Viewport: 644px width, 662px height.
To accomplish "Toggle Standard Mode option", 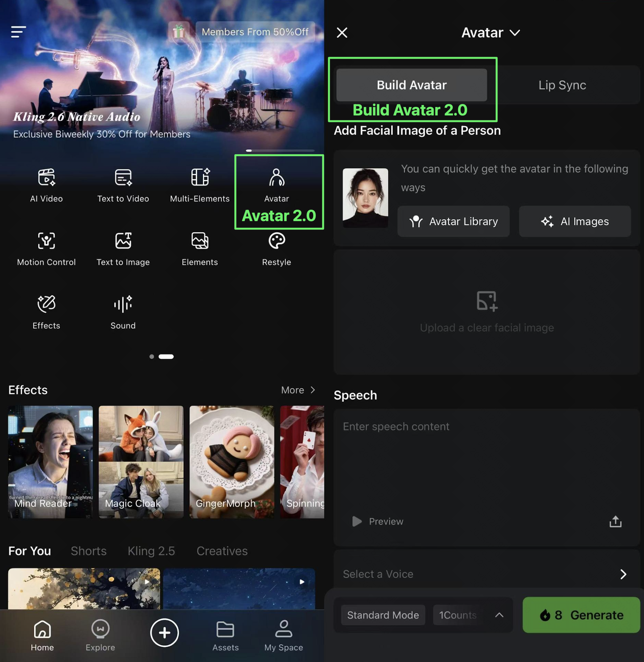I will click(x=383, y=615).
